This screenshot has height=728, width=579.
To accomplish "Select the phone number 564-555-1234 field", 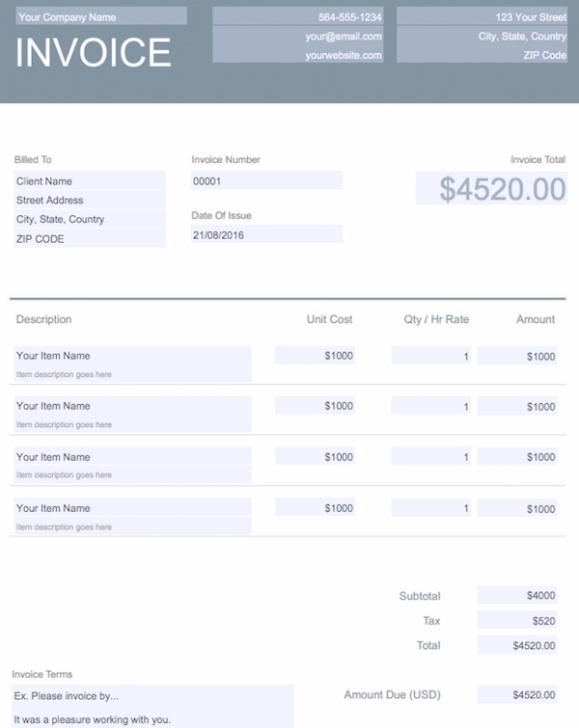I will coord(298,16).
